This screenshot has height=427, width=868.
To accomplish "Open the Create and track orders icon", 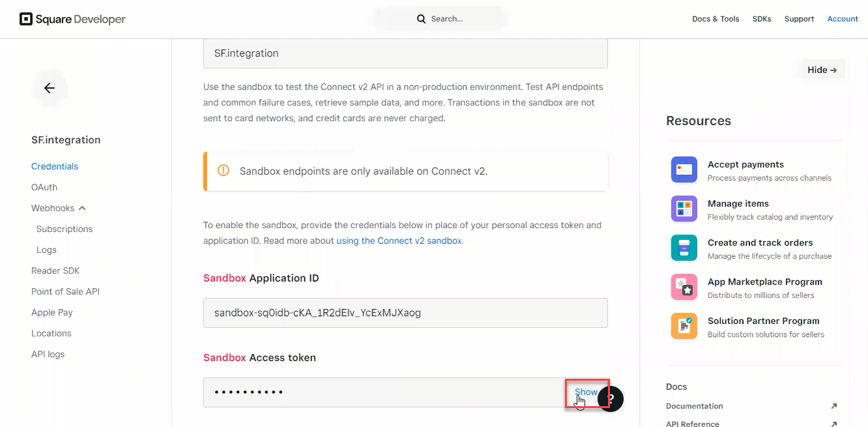I will tap(684, 248).
